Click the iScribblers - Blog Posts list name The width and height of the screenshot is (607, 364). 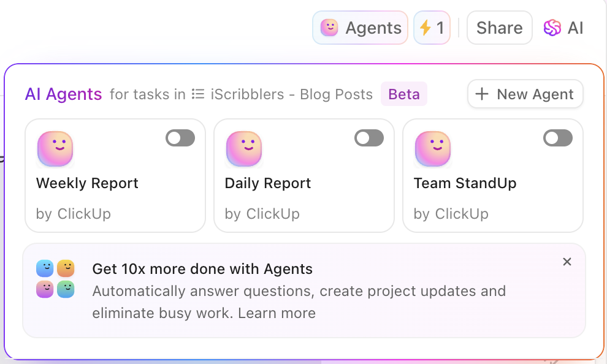tap(291, 94)
